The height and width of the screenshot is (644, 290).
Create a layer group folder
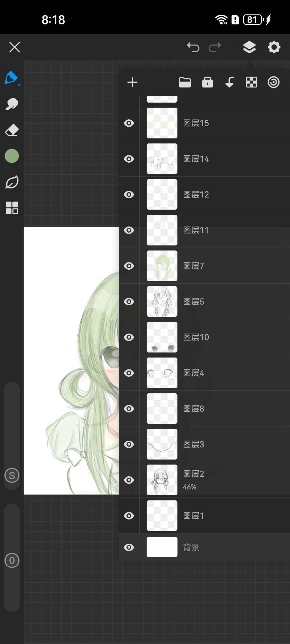click(x=185, y=82)
